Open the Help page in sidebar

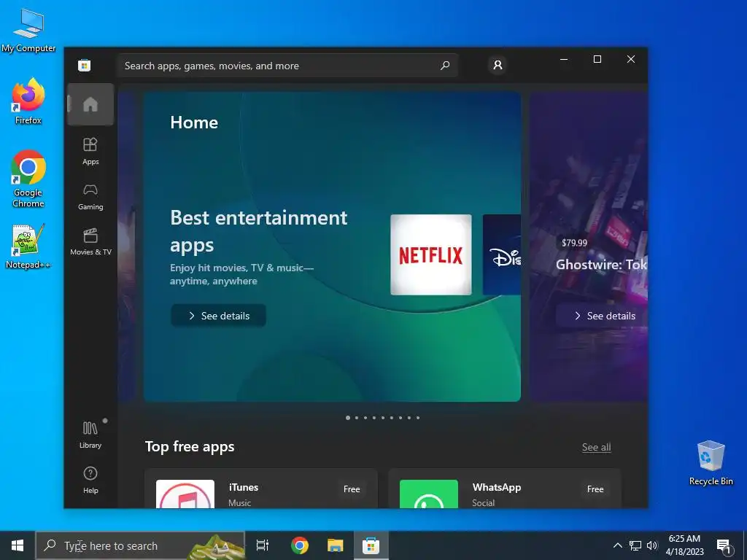(x=90, y=480)
